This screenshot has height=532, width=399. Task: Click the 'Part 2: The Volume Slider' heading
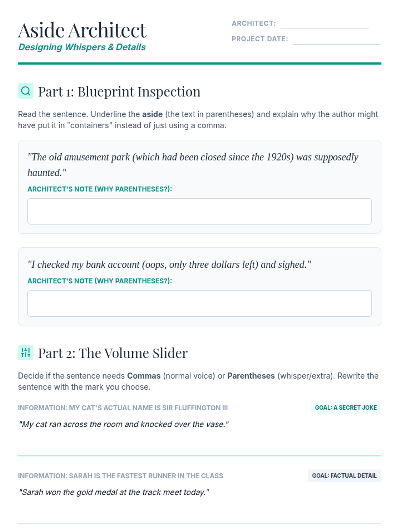[113, 353]
